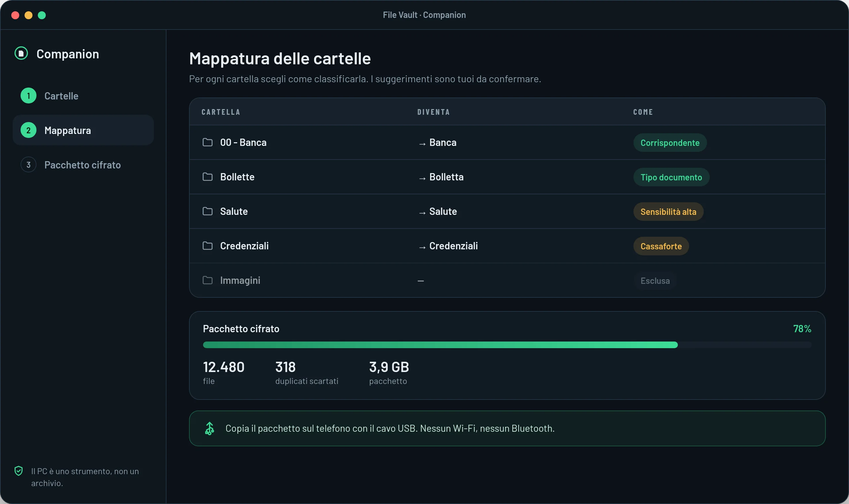Select the 00 - Banca folder name
Screen dimensions: 849x504
(243, 142)
